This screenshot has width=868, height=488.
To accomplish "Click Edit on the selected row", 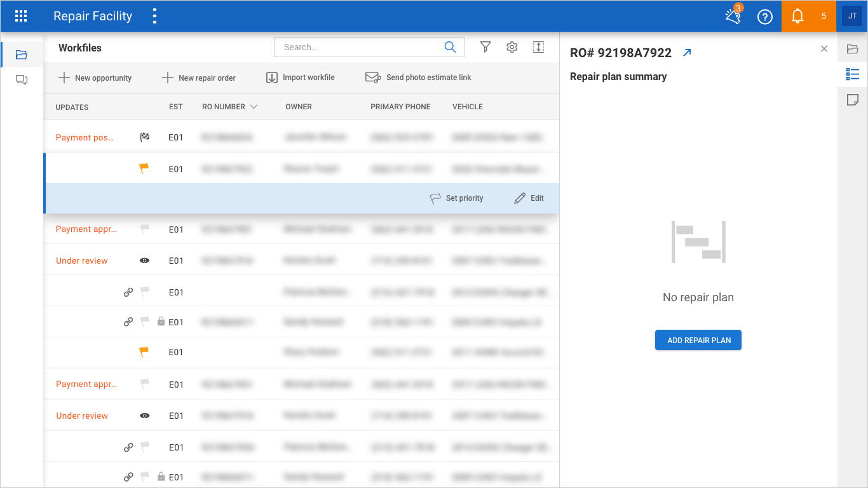I will click(529, 198).
